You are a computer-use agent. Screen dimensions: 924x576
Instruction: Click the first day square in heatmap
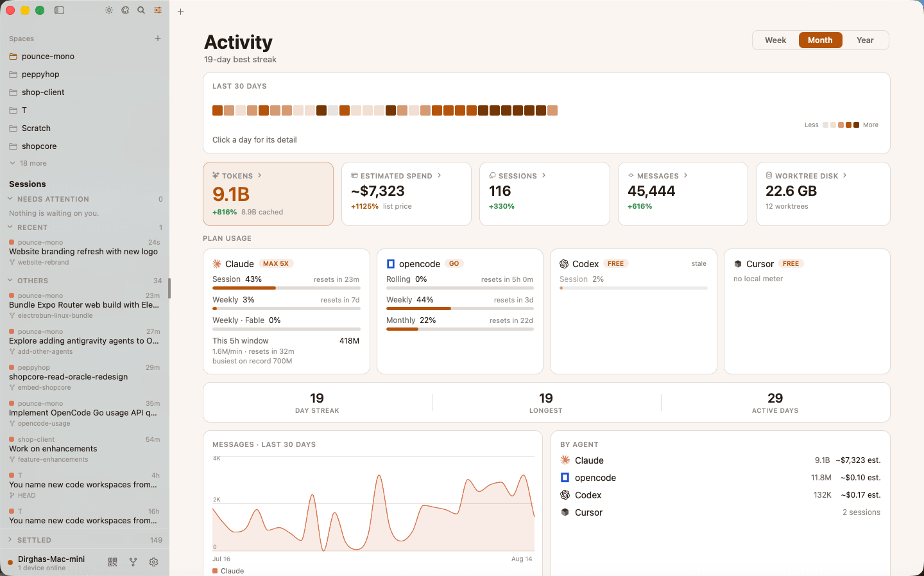pyautogui.click(x=218, y=110)
